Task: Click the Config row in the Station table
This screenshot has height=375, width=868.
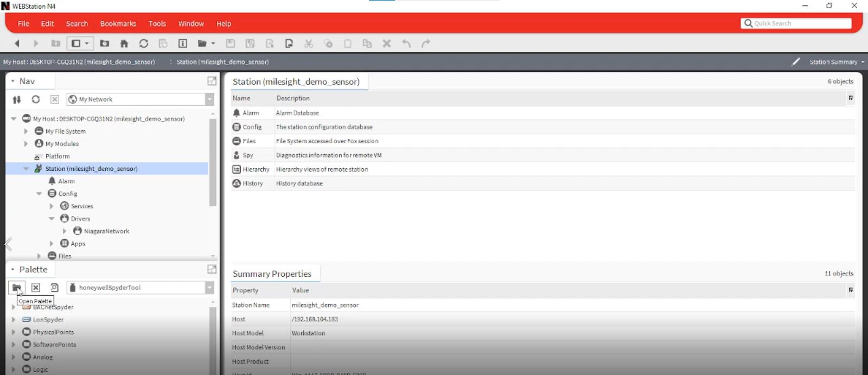Action: (542, 127)
